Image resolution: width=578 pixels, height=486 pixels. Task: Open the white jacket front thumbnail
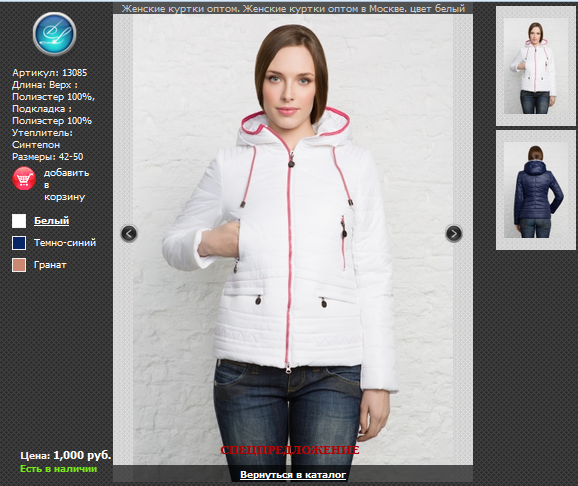pyautogui.click(x=536, y=66)
